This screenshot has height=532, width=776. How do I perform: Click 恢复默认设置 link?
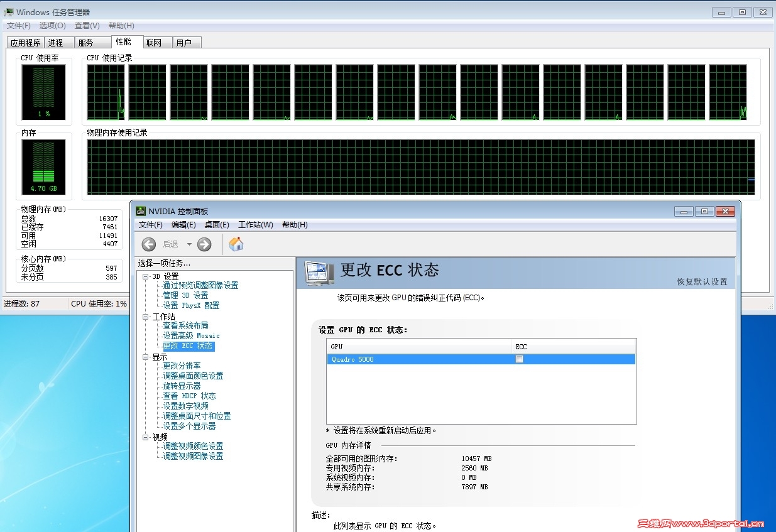click(702, 282)
